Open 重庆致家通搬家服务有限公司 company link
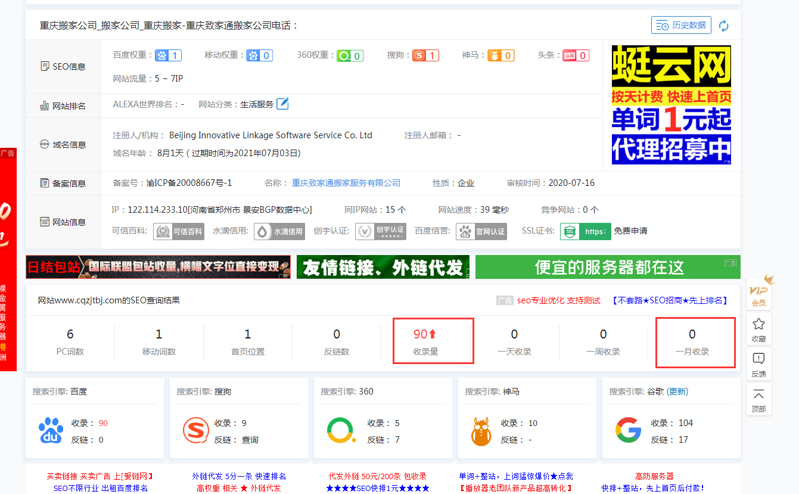 (x=346, y=183)
